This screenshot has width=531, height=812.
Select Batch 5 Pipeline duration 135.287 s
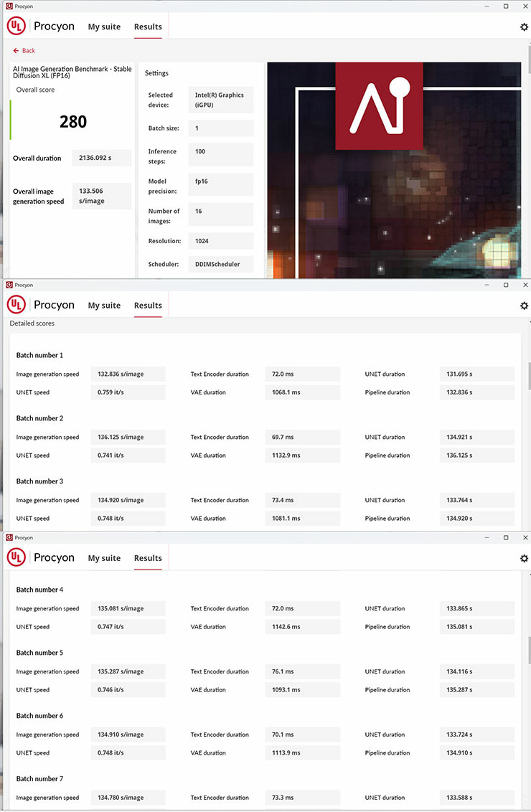[476, 690]
